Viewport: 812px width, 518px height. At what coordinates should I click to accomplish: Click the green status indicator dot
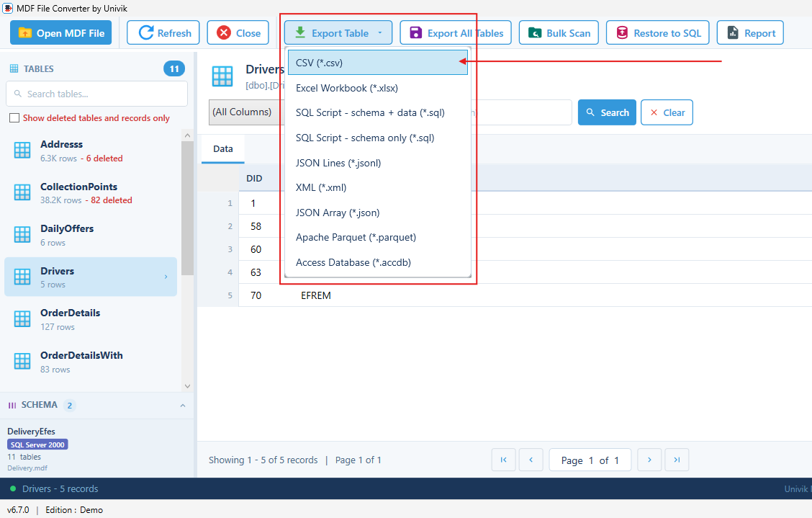click(x=13, y=488)
